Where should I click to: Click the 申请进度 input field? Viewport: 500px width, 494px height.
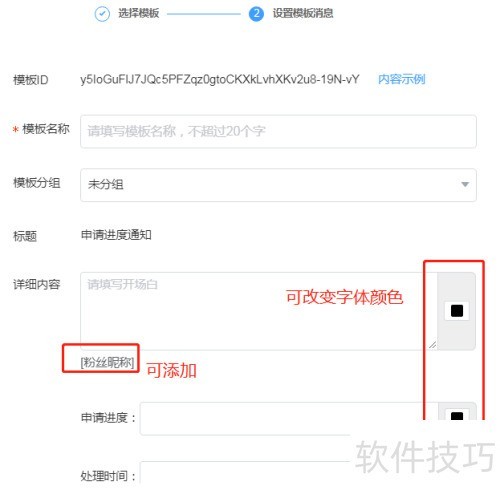coord(289,418)
